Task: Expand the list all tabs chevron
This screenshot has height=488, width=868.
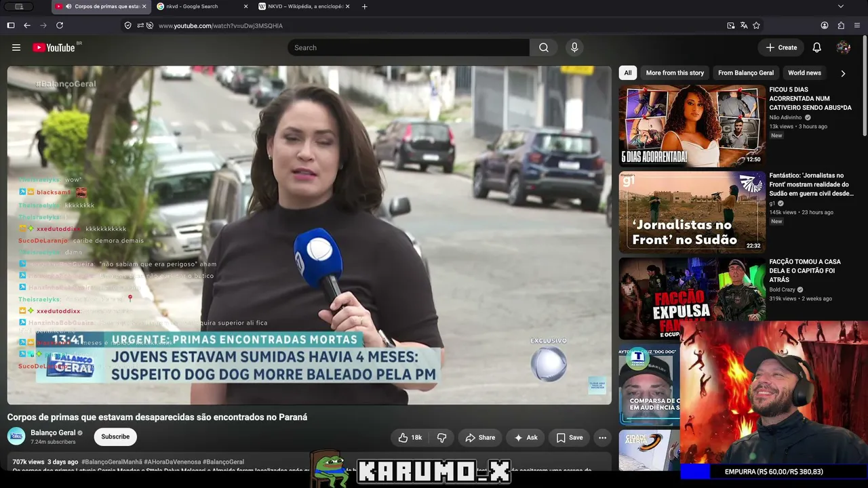Action: (x=841, y=7)
